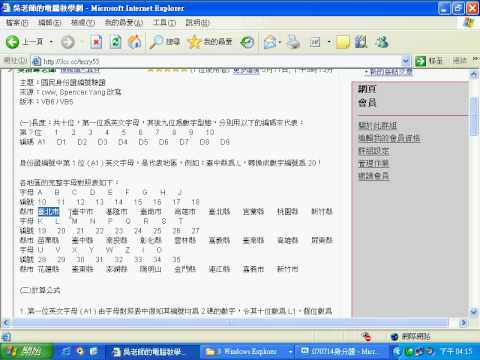Viewport: 480px width, 360px height.
Task: Expand the Windows Explorer taskbar group arrow
Action: coord(290,352)
